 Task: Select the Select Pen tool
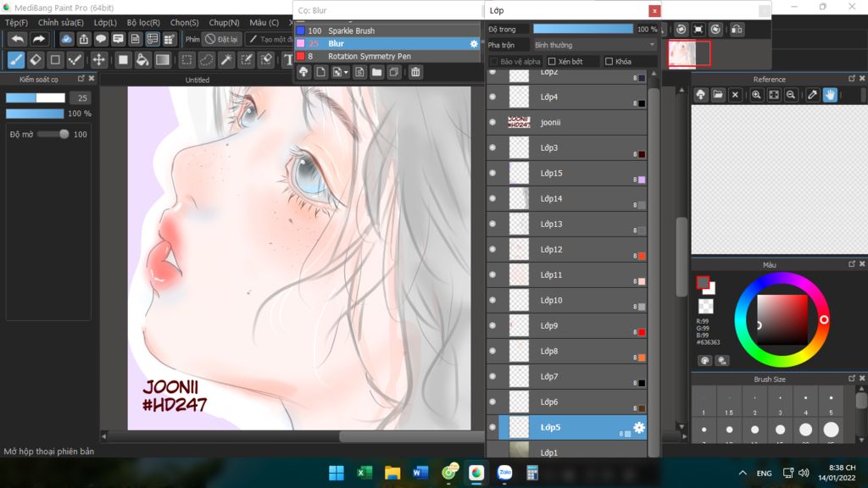pyautogui.click(x=247, y=60)
